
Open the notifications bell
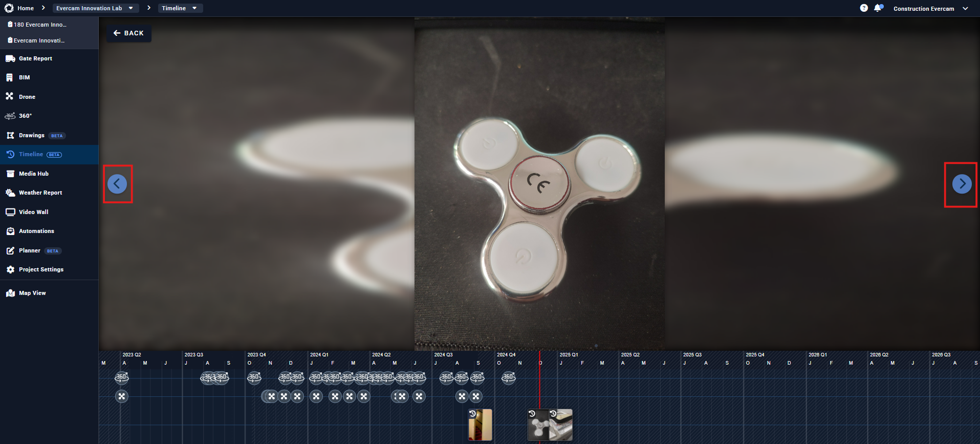(x=878, y=8)
